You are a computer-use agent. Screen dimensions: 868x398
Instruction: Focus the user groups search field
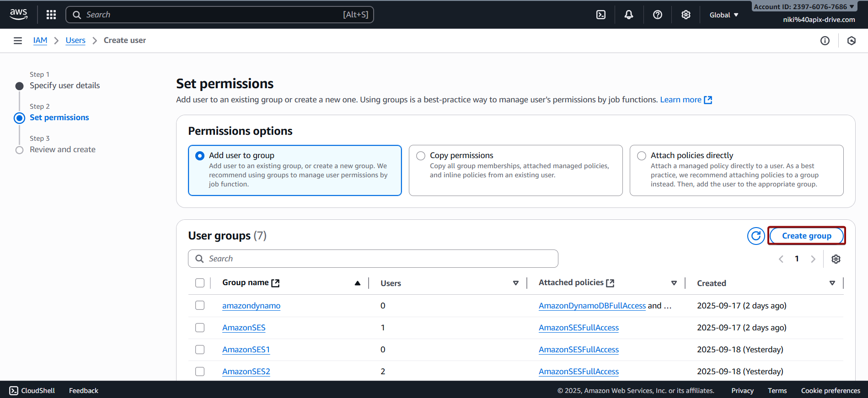(x=373, y=259)
